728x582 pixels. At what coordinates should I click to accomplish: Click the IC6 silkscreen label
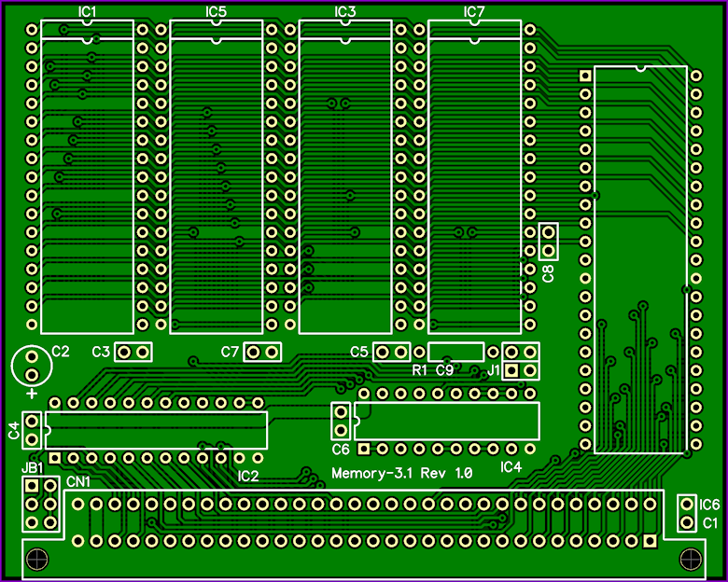tap(709, 505)
